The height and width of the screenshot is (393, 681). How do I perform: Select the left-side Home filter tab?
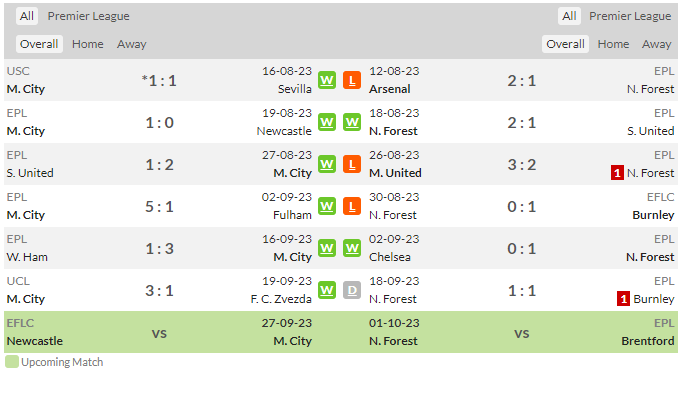[x=88, y=44]
